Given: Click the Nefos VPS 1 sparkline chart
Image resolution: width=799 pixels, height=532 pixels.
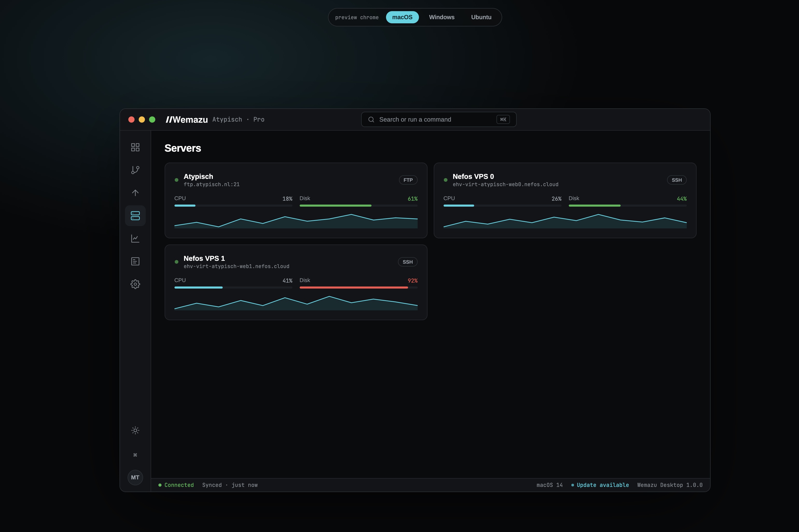Looking at the screenshot, I should (296, 303).
